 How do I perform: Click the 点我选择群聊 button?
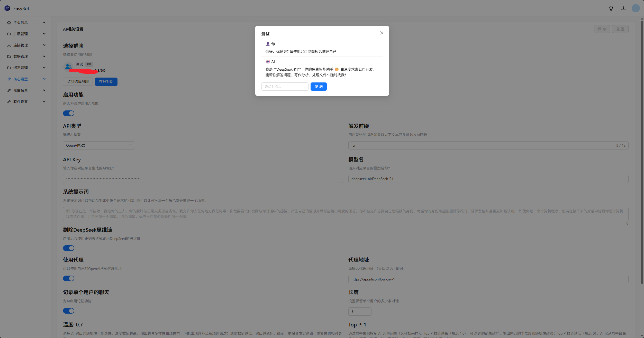[x=78, y=82]
